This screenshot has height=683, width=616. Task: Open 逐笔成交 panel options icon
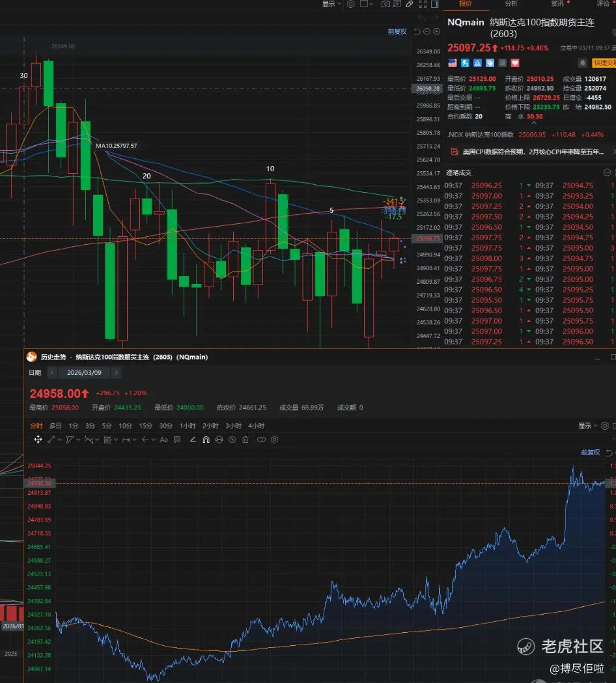607,173
